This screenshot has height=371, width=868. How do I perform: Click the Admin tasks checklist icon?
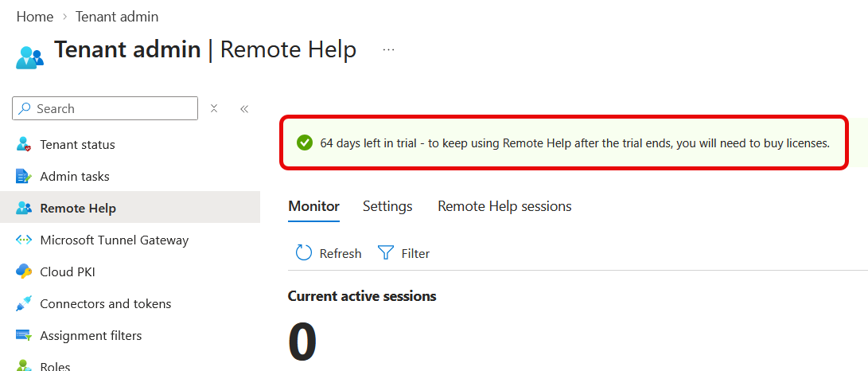tap(24, 177)
